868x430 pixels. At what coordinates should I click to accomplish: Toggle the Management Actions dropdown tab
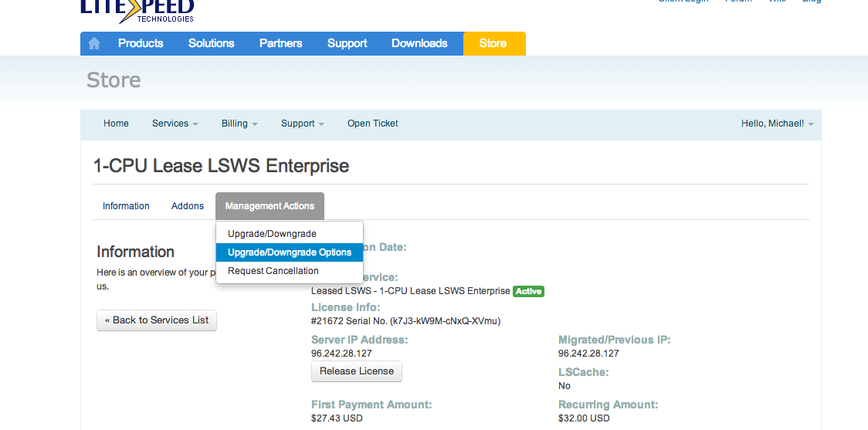[x=270, y=206]
